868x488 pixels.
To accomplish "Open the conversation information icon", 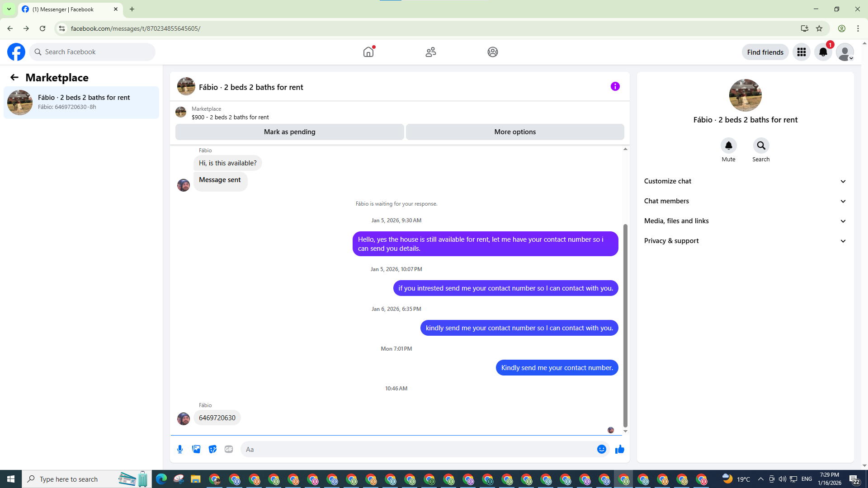I will click(x=615, y=86).
